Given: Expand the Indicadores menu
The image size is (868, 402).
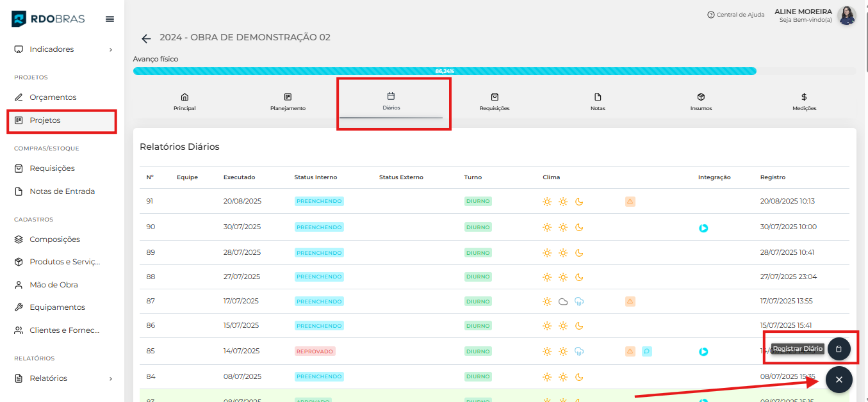Looking at the screenshot, I should click(x=61, y=49).
